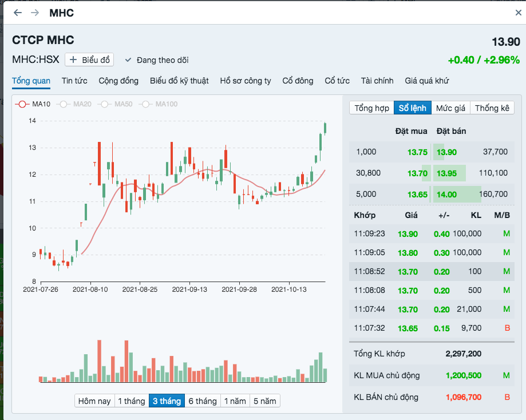Select the Sổ lệnh view button
The height and width of the screenshot is (420, 526).
click(x=413, y=108)
